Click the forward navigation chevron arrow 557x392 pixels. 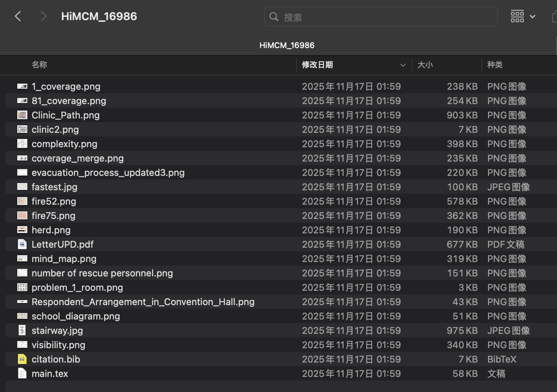click(43, 16)
